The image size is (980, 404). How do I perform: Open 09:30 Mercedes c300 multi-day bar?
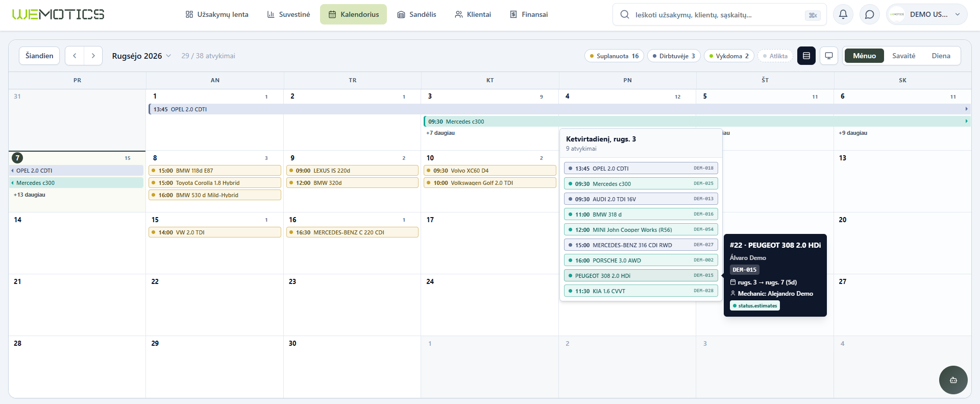(x=696, y=121)
